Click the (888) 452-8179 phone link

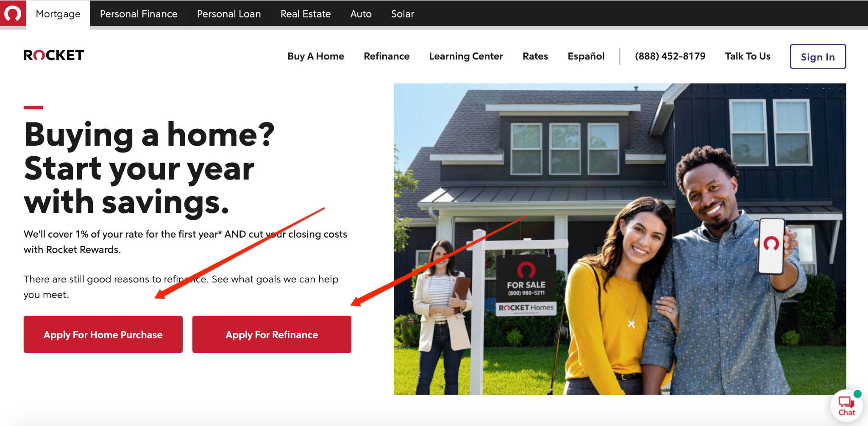tap(670, 56)
